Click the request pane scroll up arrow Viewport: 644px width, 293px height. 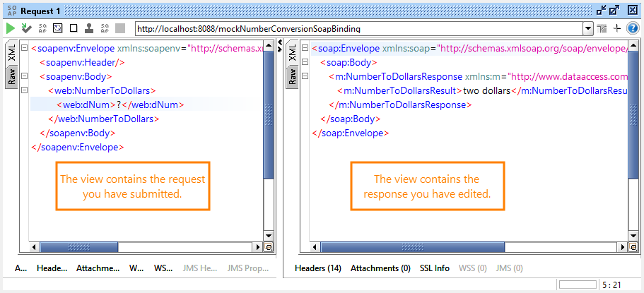click(x=269, y=46)
